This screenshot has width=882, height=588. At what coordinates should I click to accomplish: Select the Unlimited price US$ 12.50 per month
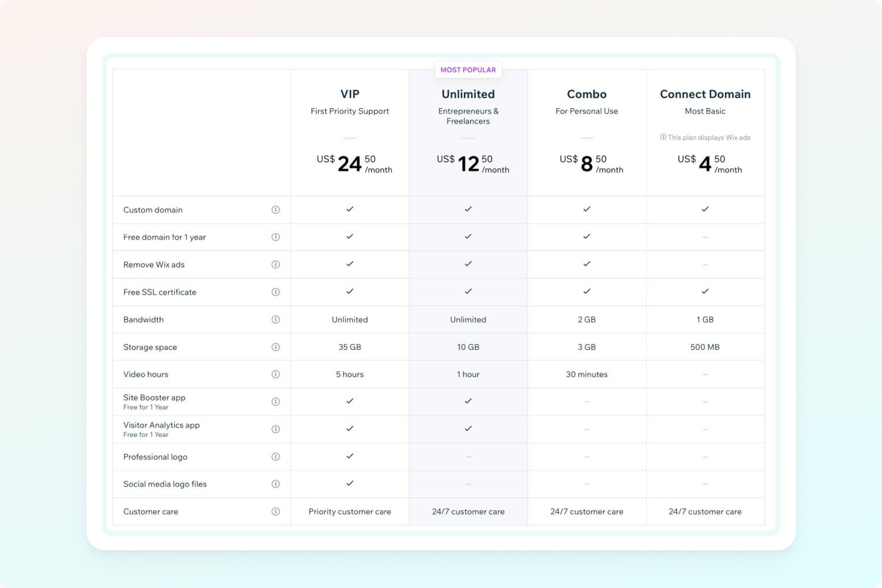click(x=473, y=163)
